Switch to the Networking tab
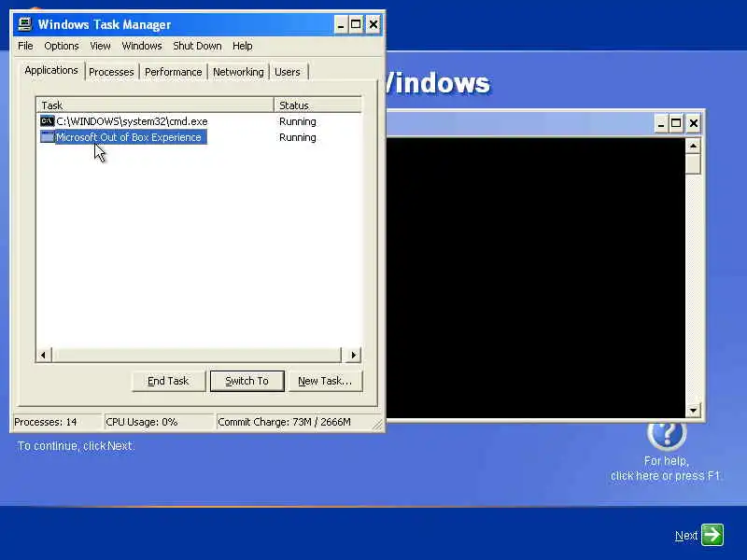 238,72
